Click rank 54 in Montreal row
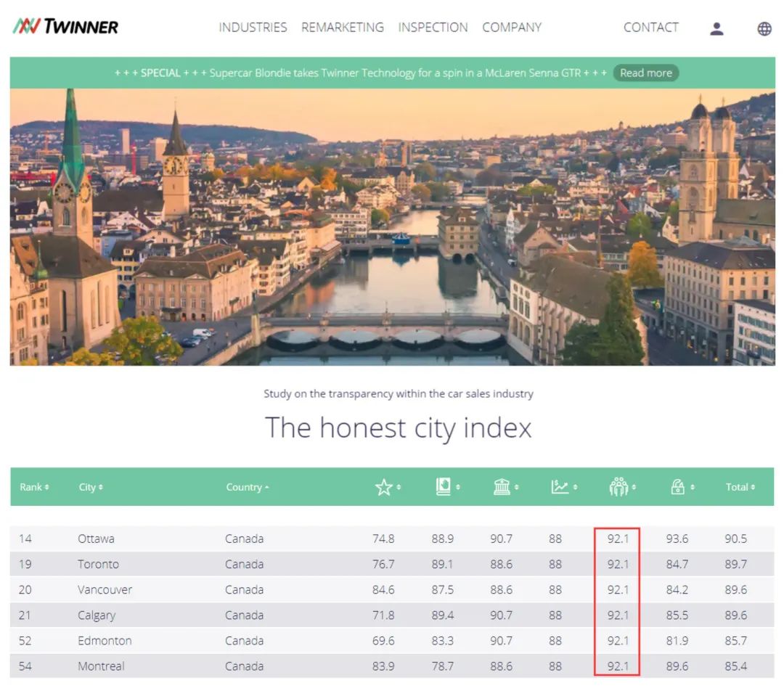Viewport: 784px width, 688px height. [x=25, y=666]
